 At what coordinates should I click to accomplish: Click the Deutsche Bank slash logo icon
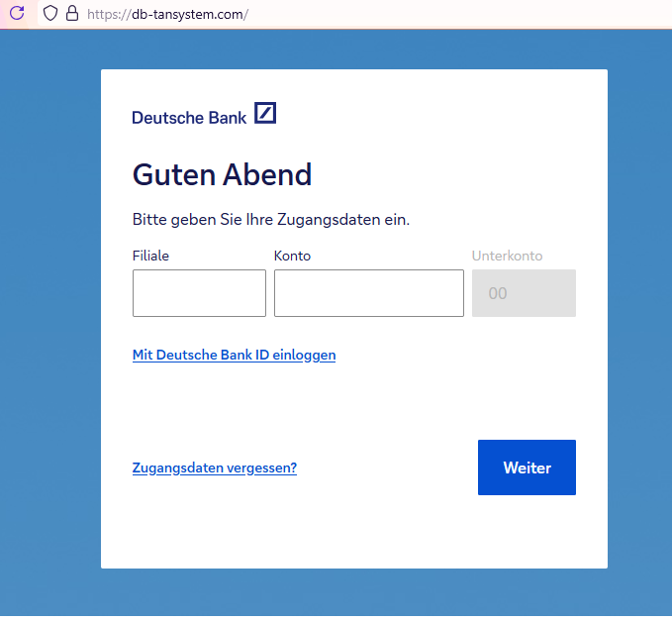click(265, 113)
